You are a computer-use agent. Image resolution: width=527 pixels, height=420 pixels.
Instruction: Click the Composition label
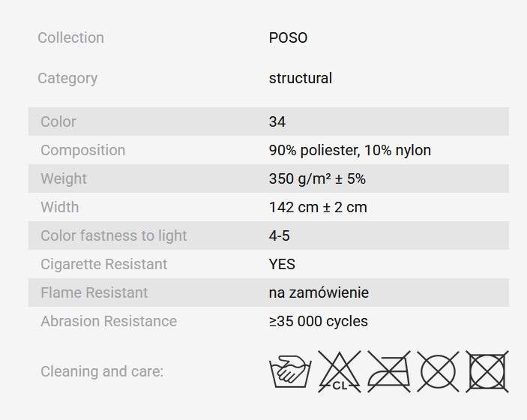(83, 150)
